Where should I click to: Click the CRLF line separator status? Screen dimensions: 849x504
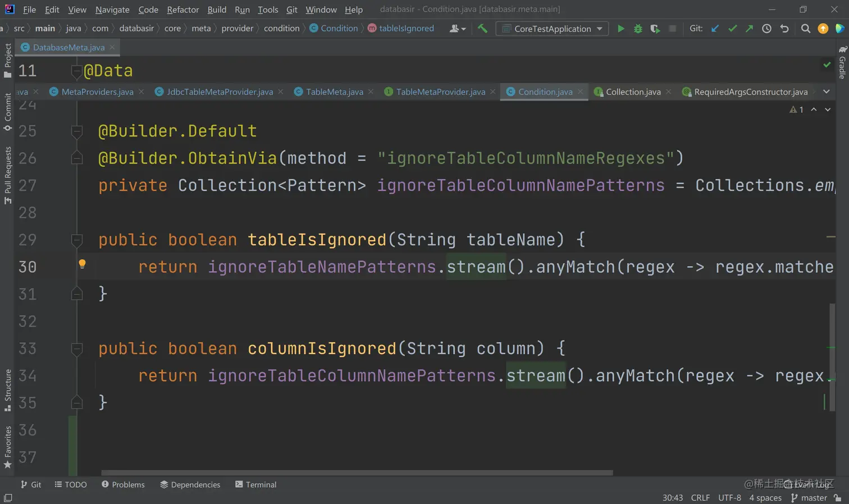(x=700, y=498)
